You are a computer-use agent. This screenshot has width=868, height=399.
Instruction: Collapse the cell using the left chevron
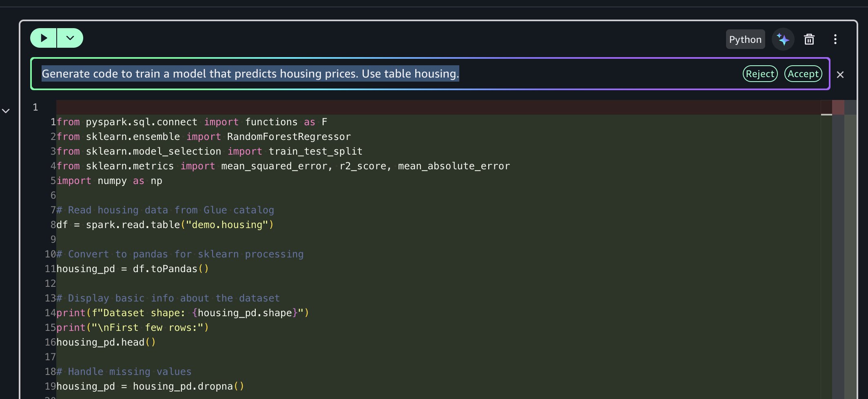coord(6,111)
